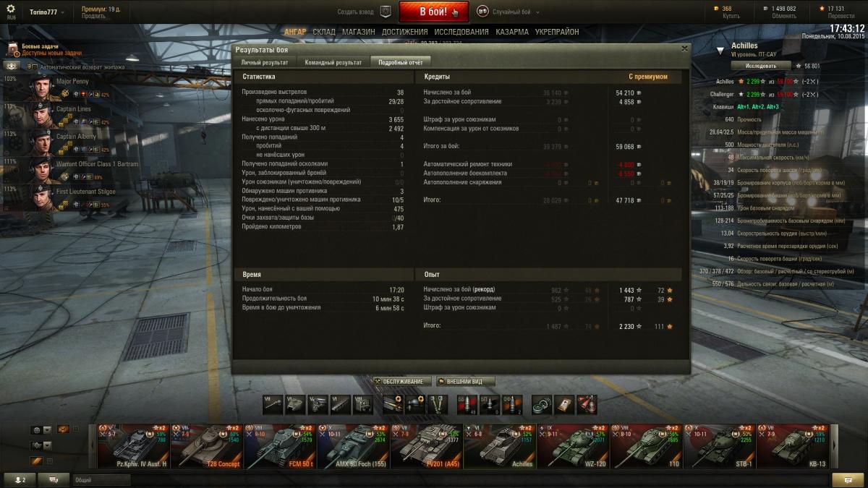Tick the checkbox beside the orange carousel filter

[x=75, y=429]
